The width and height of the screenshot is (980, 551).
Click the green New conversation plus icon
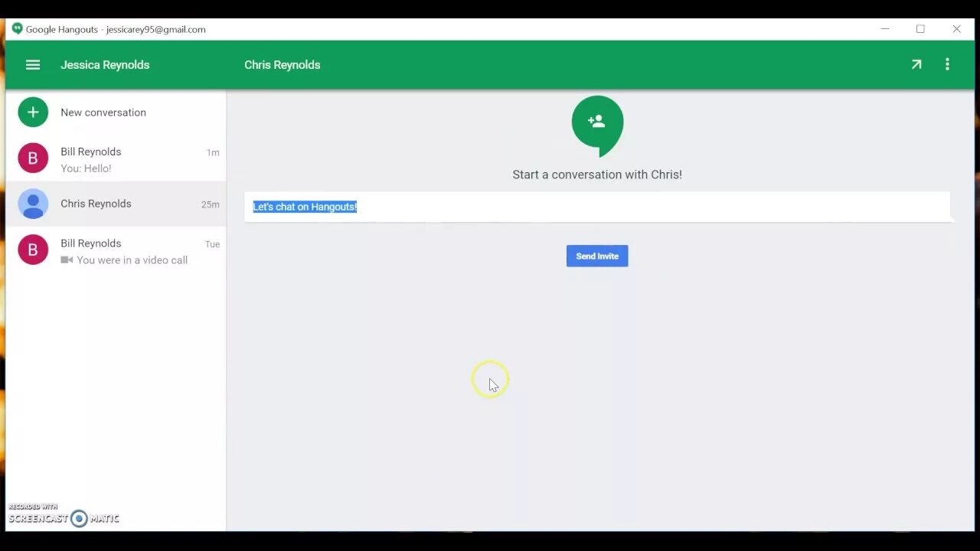pos(33,112)
